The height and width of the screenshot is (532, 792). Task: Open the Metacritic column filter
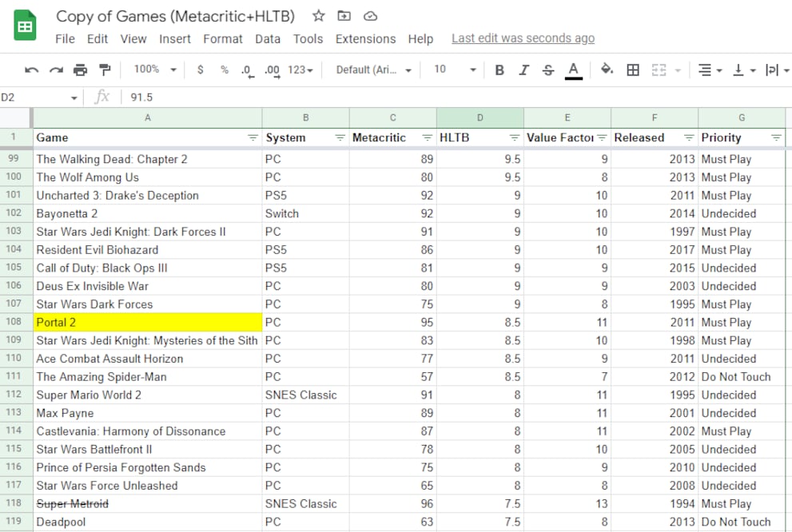click(428, 138)
